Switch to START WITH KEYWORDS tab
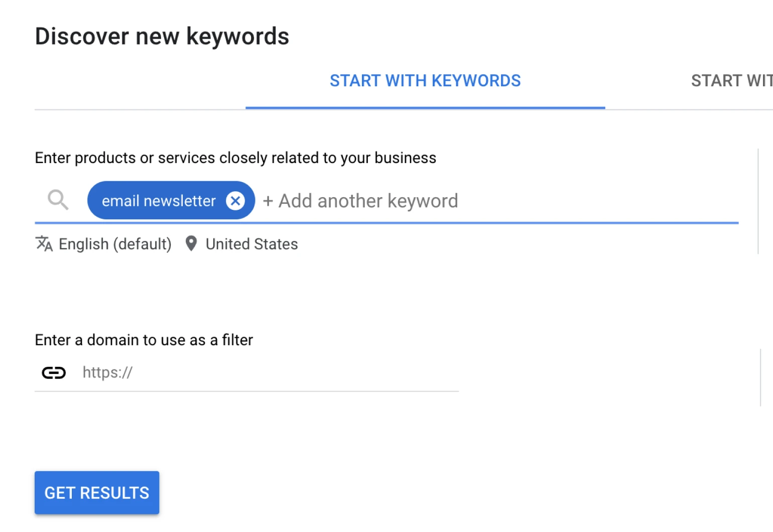773x532 pixels. [x=425, y=81]
